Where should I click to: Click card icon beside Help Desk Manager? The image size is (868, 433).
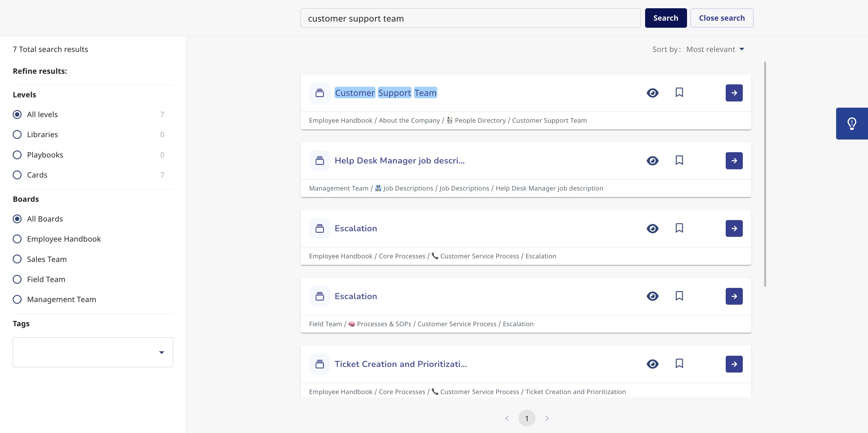[319, 161]
